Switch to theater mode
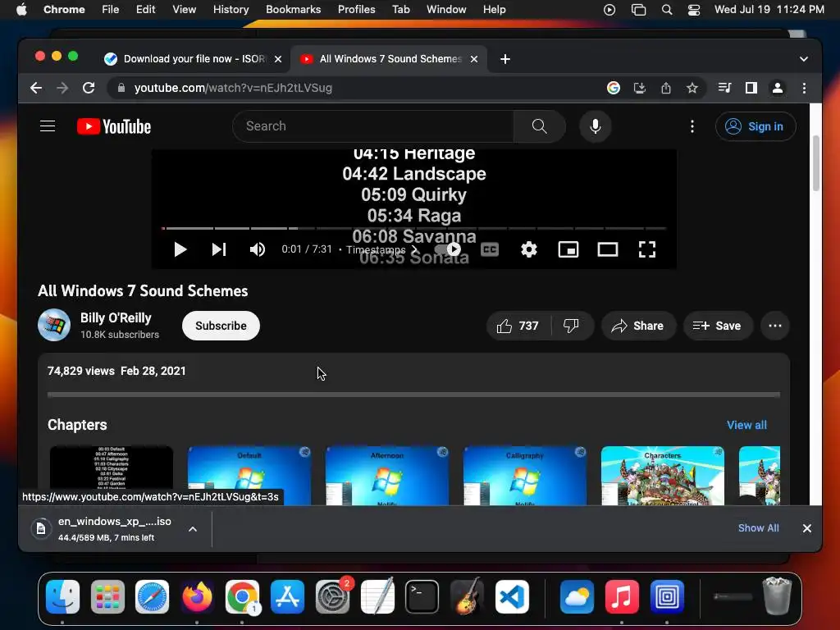 point(608,249)
